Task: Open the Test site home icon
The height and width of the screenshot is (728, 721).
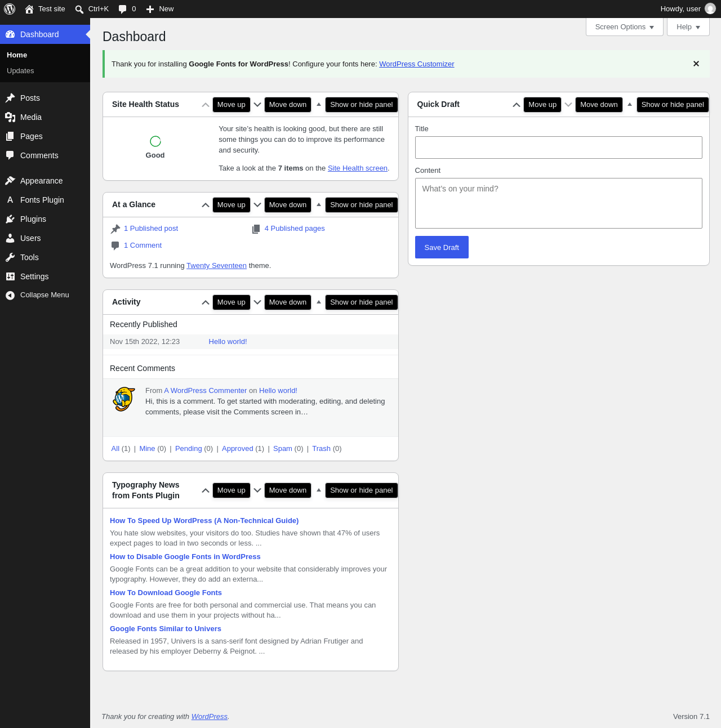Action: click(29, 9)
